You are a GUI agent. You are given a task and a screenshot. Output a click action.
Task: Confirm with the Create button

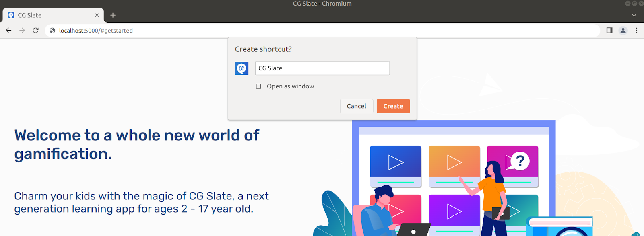click(x=393, y=106)
